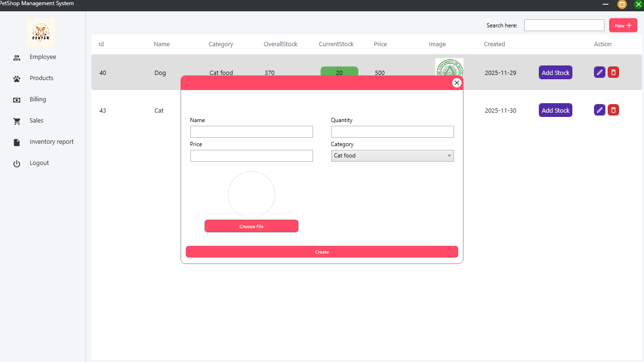This screenshot has height=362, width=644.
Task: Click the Create button in dialog
Action: pyautogui.click(x=322, y=252)
